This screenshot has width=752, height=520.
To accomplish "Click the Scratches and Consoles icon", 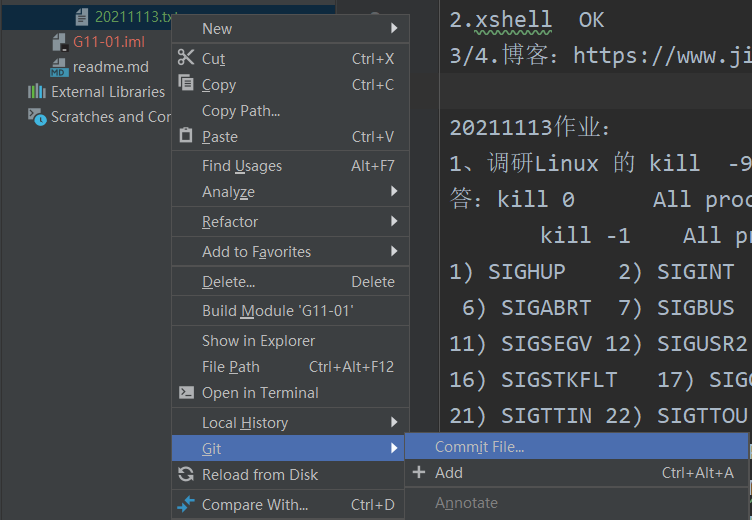I will pos(37,117).
